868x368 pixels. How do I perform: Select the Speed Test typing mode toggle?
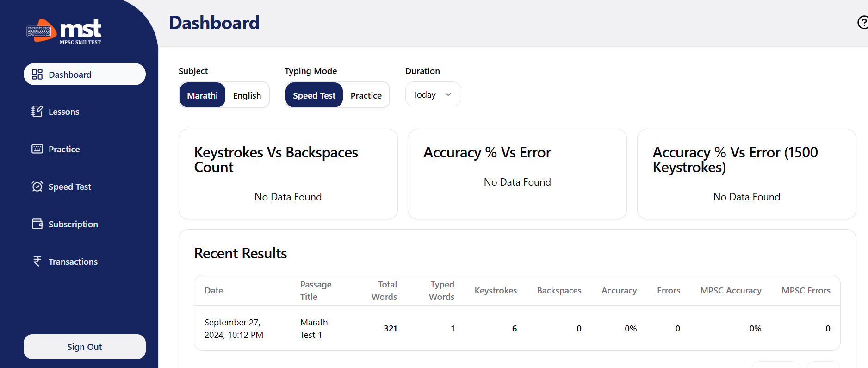(314, 95)
